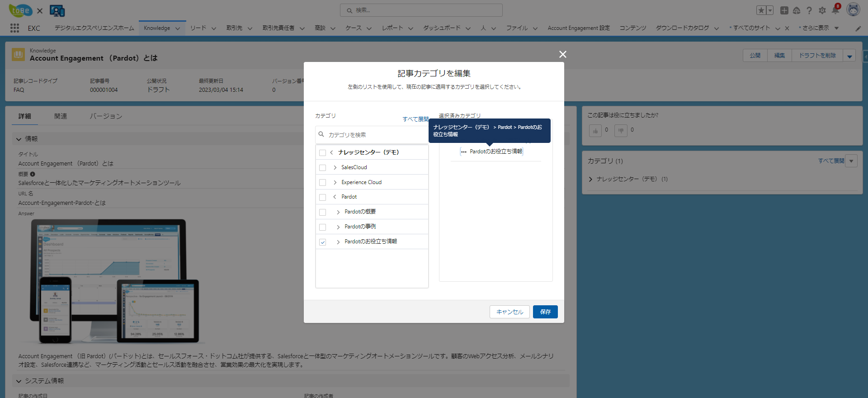Screen dimensions: 868x398
Task: Open the user profile avatar
Action: click(853, 9)
